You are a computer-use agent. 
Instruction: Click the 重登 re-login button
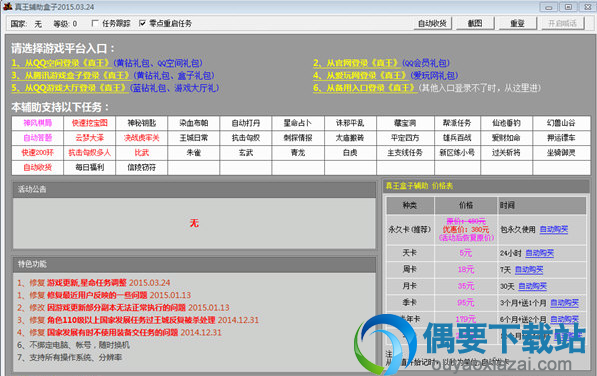[517, 23]
